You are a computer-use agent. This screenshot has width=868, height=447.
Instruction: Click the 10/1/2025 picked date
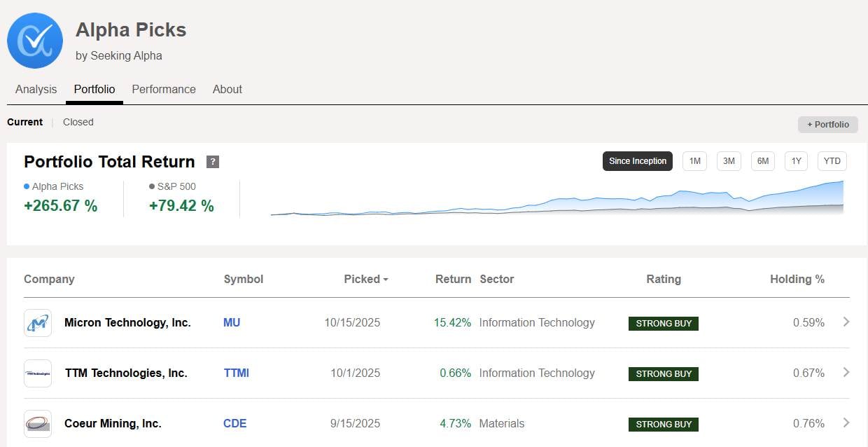[356, 373]
